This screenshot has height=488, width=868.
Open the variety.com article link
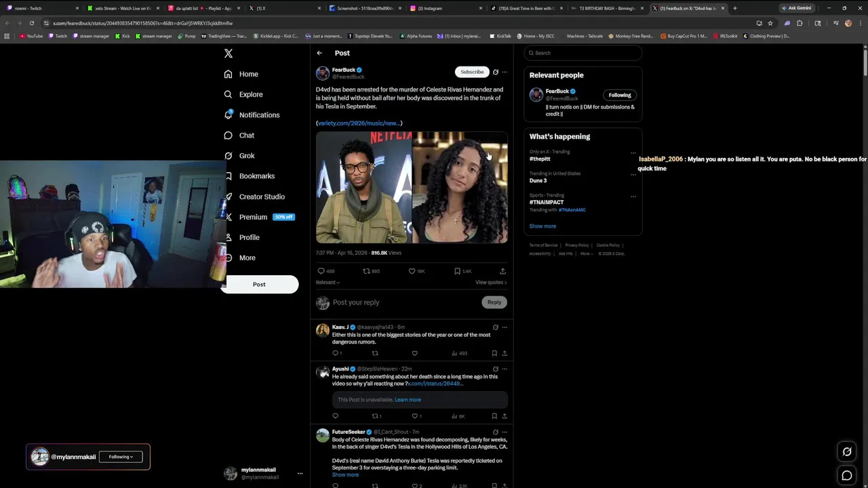click(x=359, y=123)
